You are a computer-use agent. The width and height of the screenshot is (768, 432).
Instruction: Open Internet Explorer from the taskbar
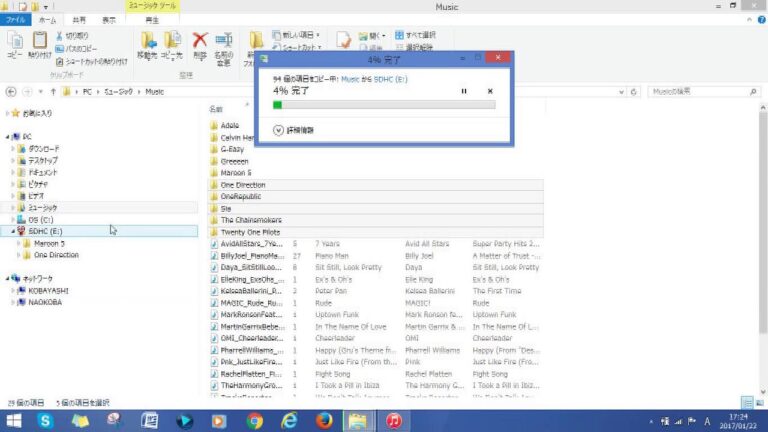pyautogui.click(x=289, y=421)
